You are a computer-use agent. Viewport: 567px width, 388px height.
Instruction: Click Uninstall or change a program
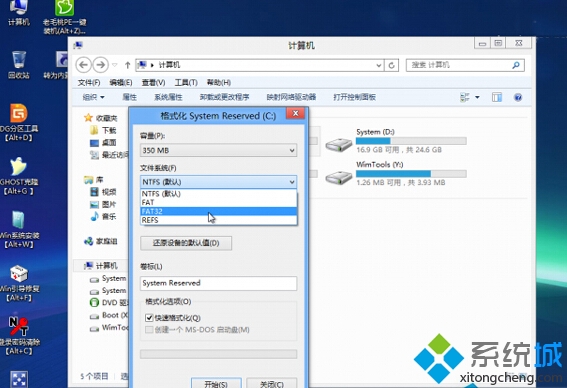[224, 97]
